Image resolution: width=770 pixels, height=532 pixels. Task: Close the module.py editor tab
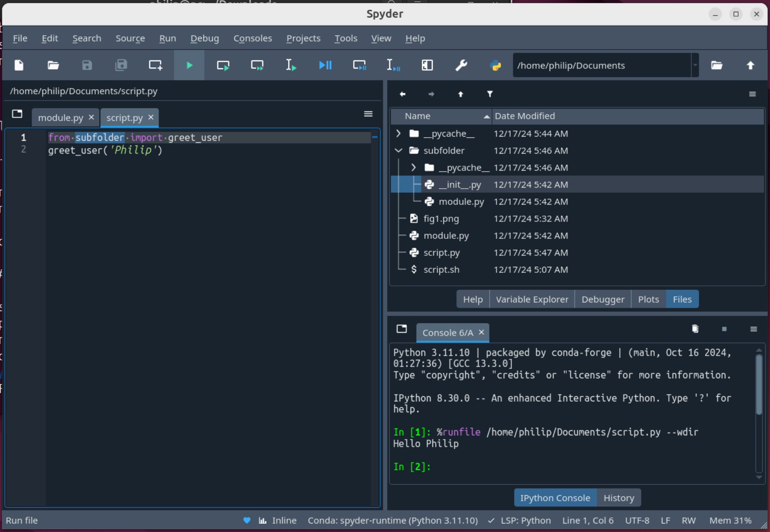tap(91, 117)
